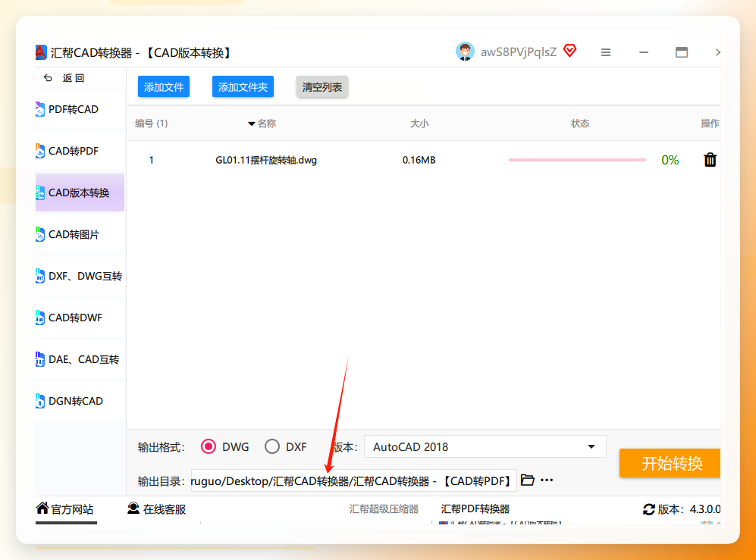756x560 pixels.
Task: Open the user avatar profile picture
Action: pos(465,52)
